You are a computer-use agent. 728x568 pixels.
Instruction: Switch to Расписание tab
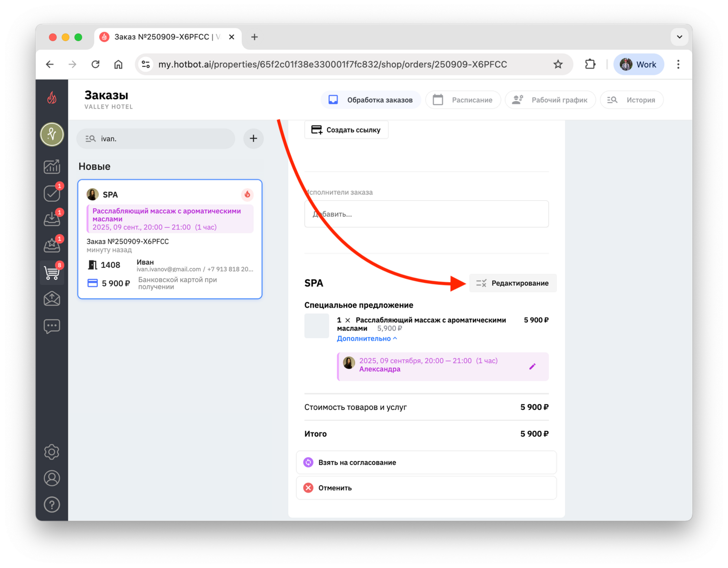coord(463,100)
